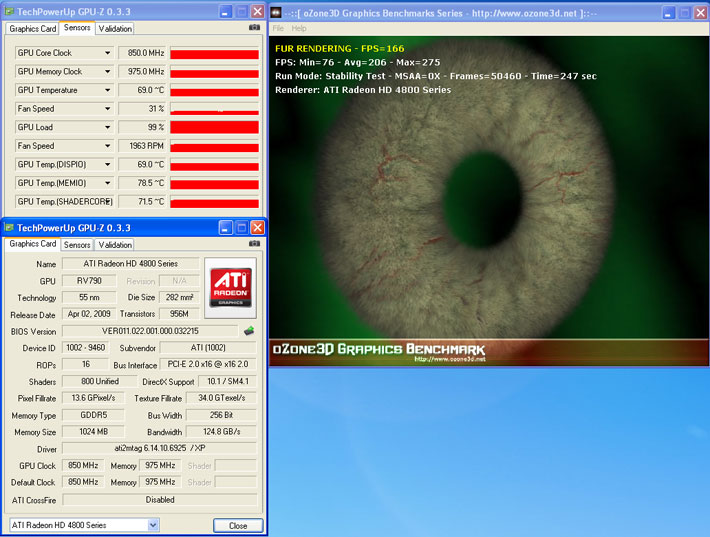The image size is (710, 537).
Task: Click the Name field ATI Radeon HD 4800 Series
Action: 130,264
